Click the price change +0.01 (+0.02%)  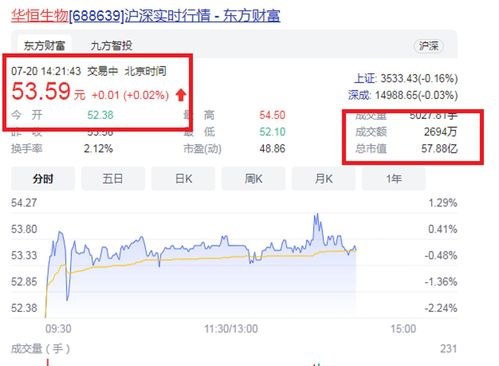tap(130, 95)
